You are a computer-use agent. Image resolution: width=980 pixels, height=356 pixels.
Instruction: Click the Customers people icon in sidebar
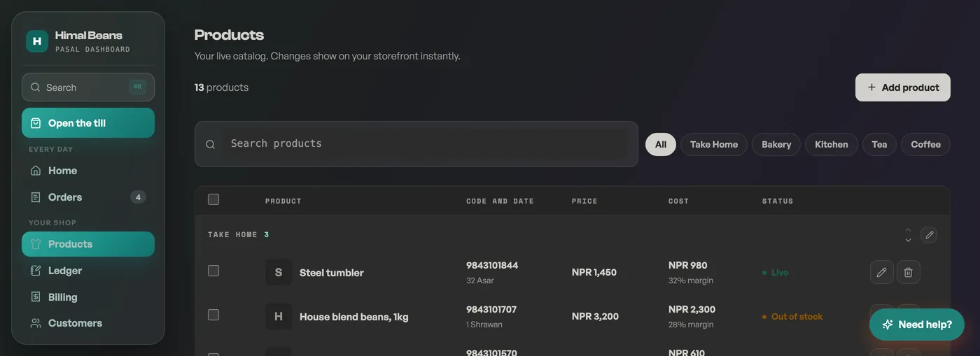tap(36, 323)
